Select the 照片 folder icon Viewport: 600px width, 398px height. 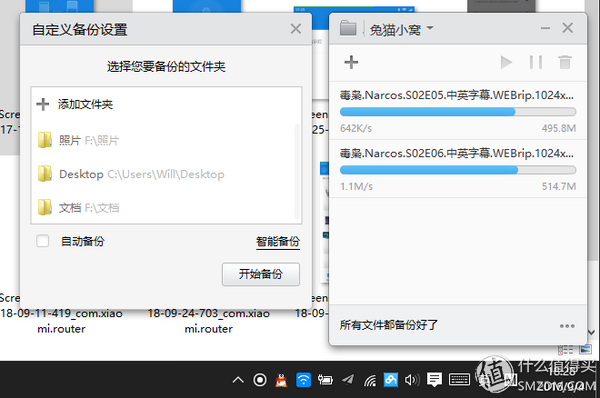tap(45, 140)
